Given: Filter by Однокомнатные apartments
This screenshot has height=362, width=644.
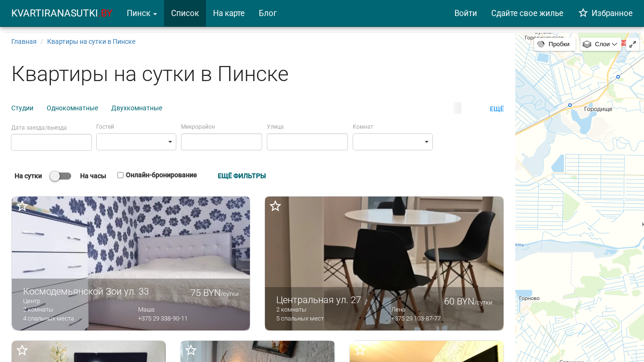Looking at the screenshot, I should tap(72, 108).
